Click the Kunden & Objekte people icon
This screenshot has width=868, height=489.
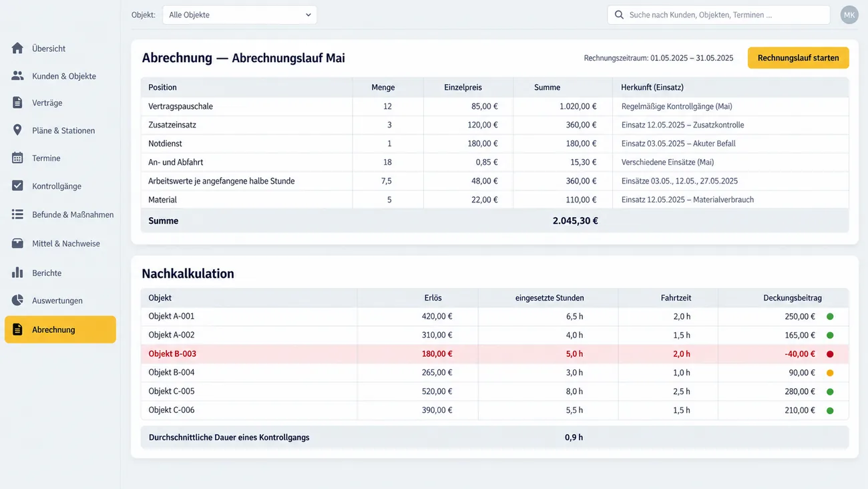tap(17, 76)
